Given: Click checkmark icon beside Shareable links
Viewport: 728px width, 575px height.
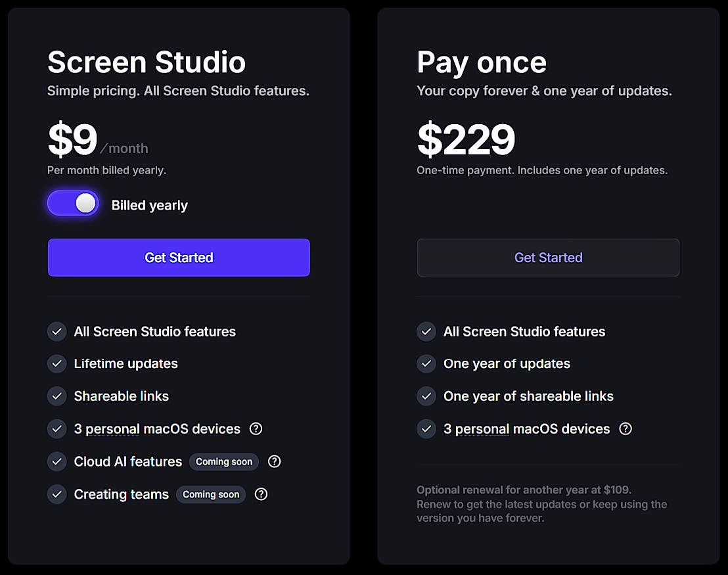Looking at the screenshot, I should 57,396.
